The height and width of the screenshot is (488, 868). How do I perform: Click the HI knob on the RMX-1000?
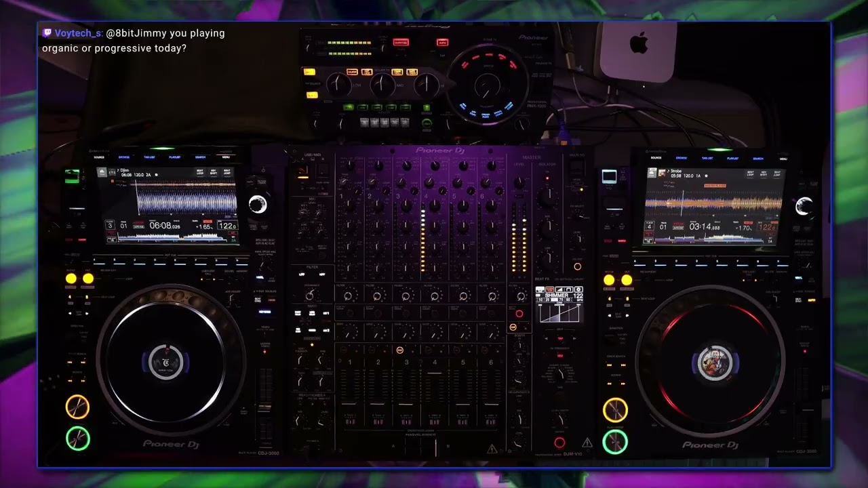coord(427,85)
